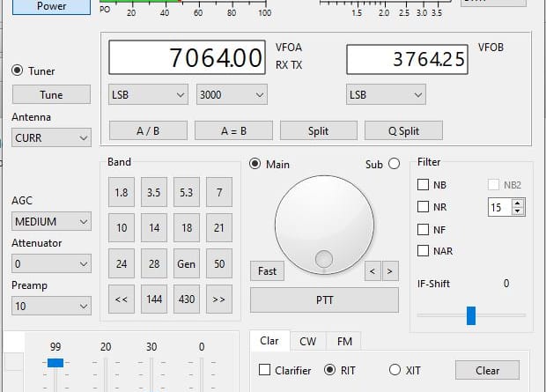Select the XIT radio option
The height and width of the screenshot is (392, 546).
[394, 370]
